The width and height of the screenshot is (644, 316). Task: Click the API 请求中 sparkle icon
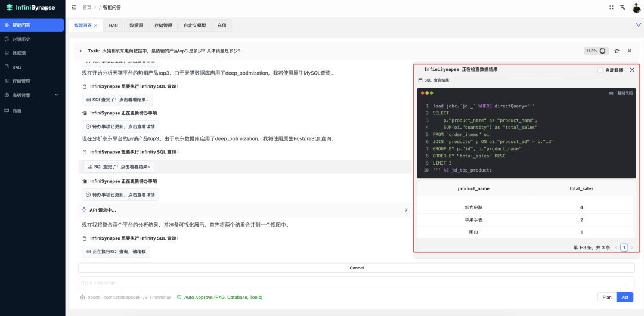coord(84,210)
